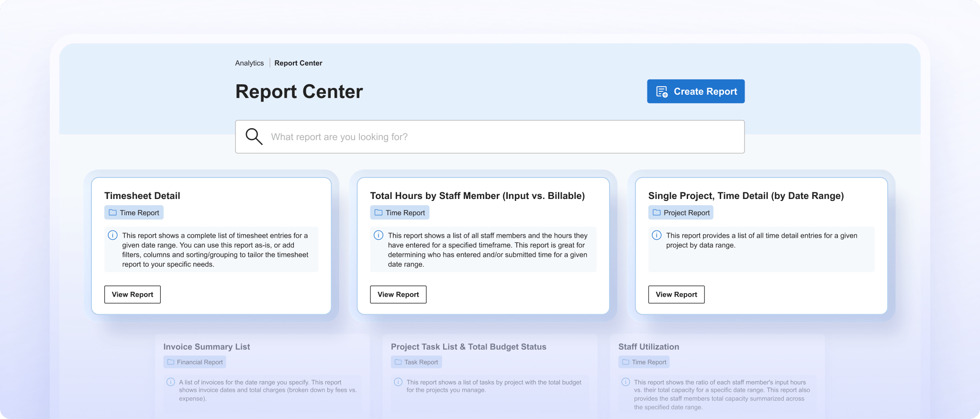The height and width of the screenshot is (419, 980).
Task: Focus the report search field
Action: point(490,137)
